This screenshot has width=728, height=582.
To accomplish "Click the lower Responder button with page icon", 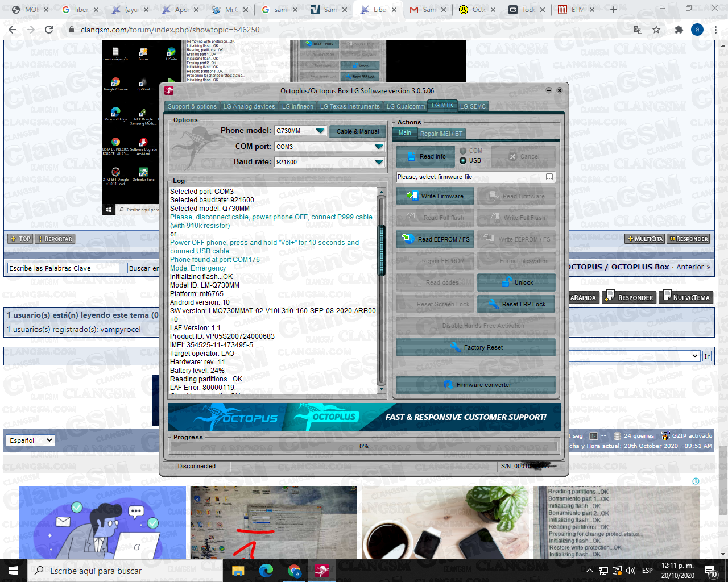I will (629, 297).
